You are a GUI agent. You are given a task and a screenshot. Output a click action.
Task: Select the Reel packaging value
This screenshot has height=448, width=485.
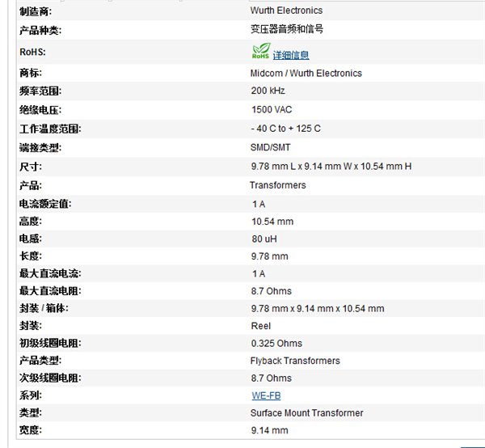click(x=260, y=326)
